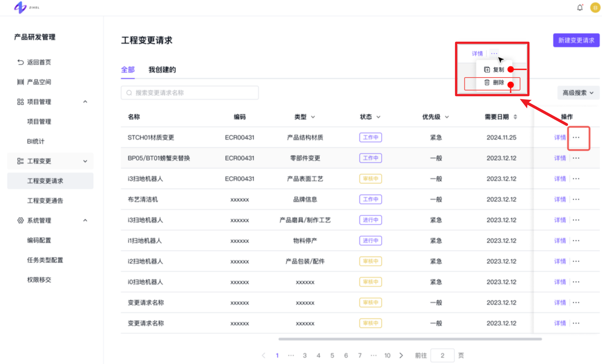The image size is (602, 364).
Task: Open the 优先级 column filter dropdown
Action: [447, 117]
